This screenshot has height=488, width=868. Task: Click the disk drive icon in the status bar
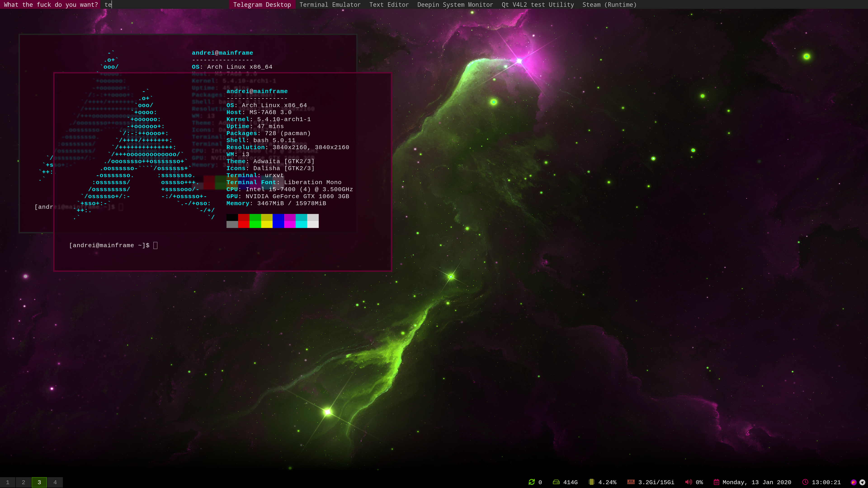click(x=556, y=482)
